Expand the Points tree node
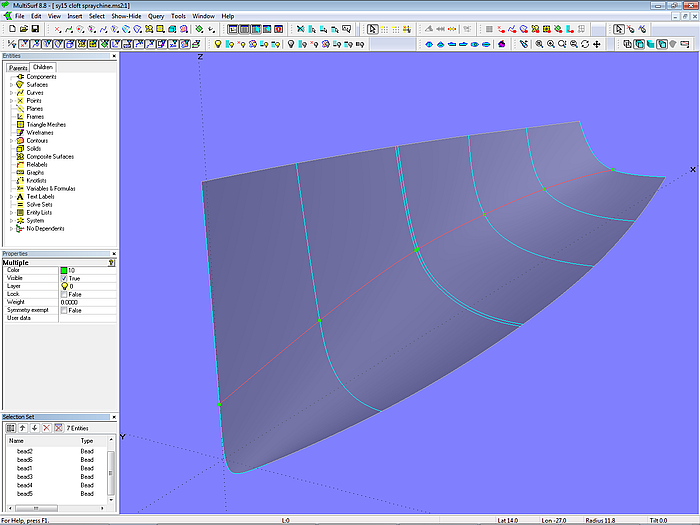 11,101
